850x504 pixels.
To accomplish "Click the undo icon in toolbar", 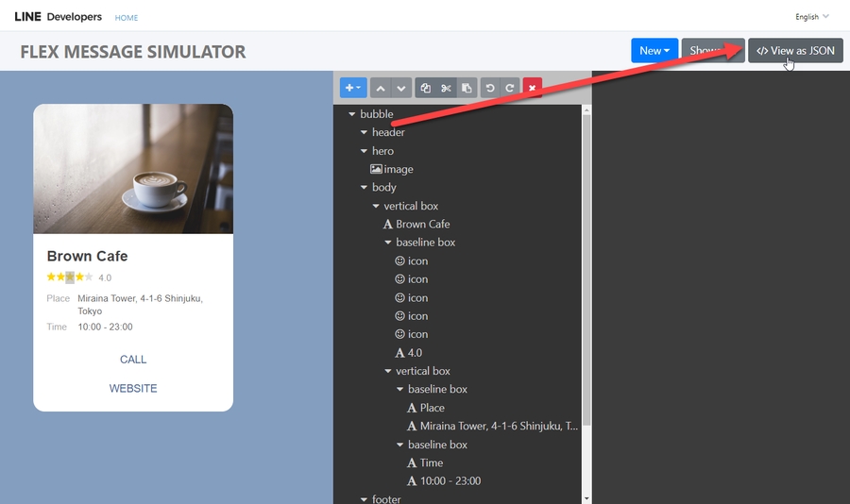I will coord(489,88).
